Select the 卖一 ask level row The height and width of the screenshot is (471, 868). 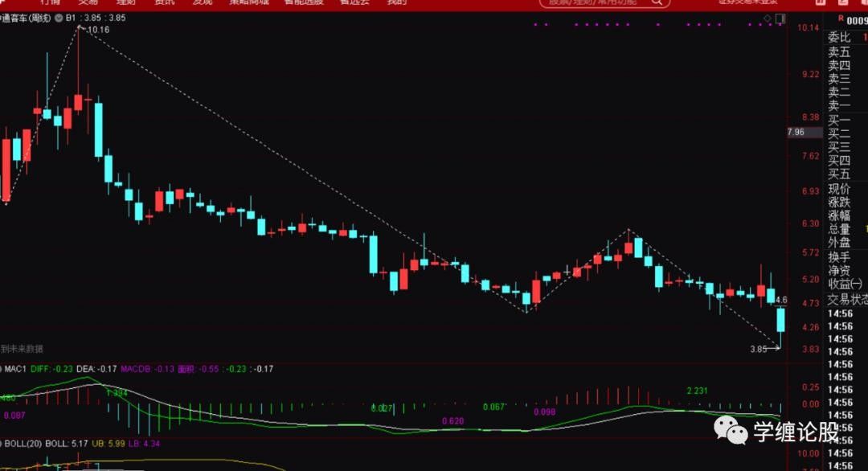click(839, 105)
